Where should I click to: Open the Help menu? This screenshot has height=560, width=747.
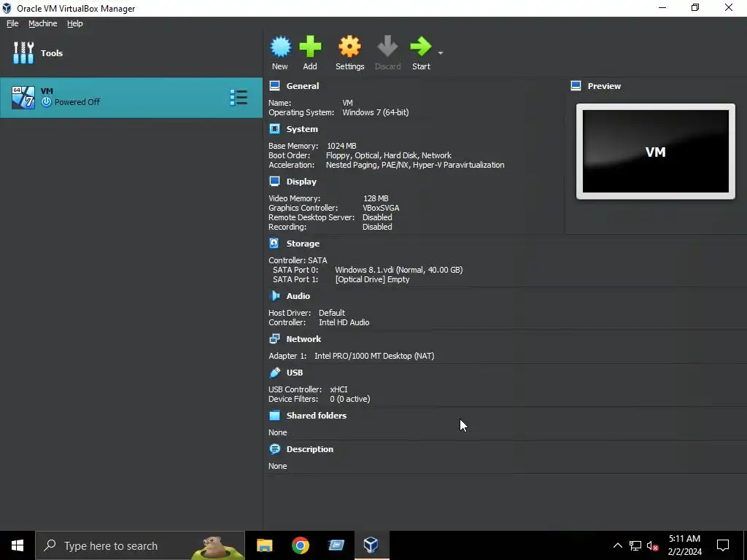coord(75,23)
